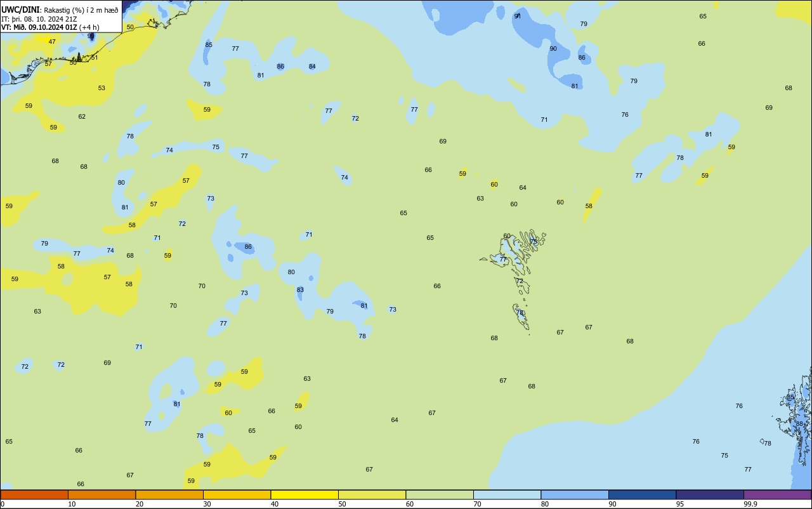Click the map humidity value '62'

pyautogui.click(x=82, y=117)
